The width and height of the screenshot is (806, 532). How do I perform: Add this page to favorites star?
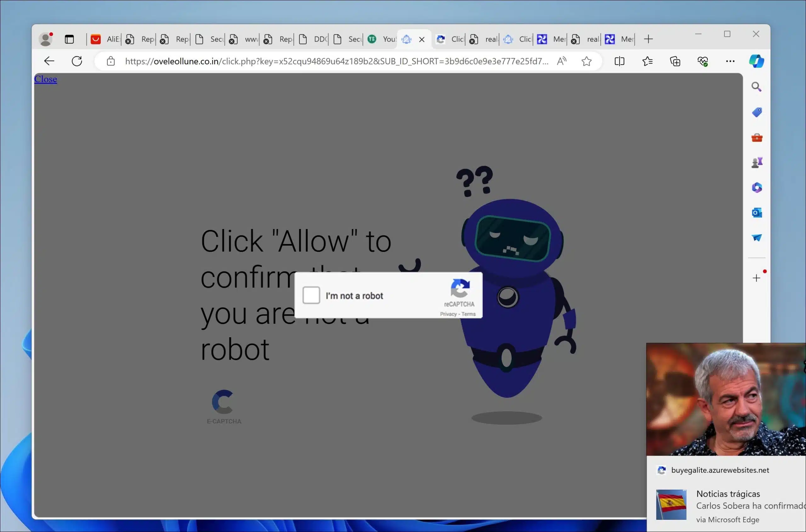[x=586, y=61]
